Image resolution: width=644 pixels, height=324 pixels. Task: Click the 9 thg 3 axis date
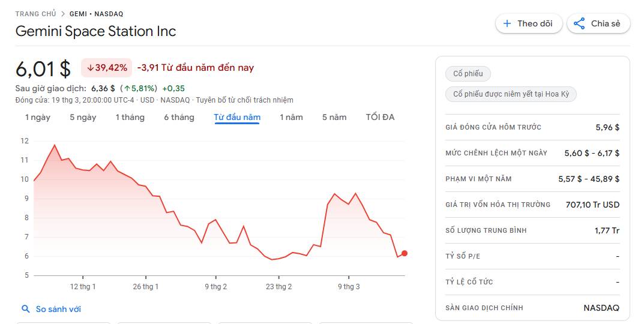click(349, 287)
